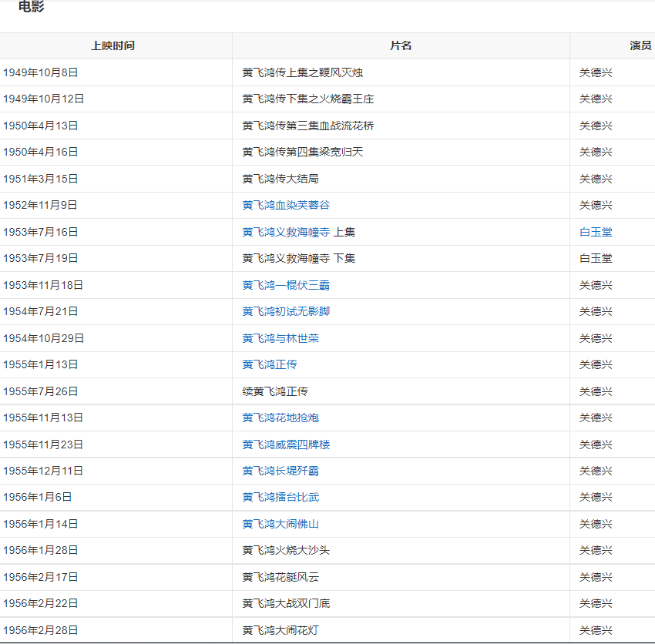Image resolution: width=655 pixels, height=644 pixels.
Task: Select the date 1949年10月8日
Action: coord(41,72)
